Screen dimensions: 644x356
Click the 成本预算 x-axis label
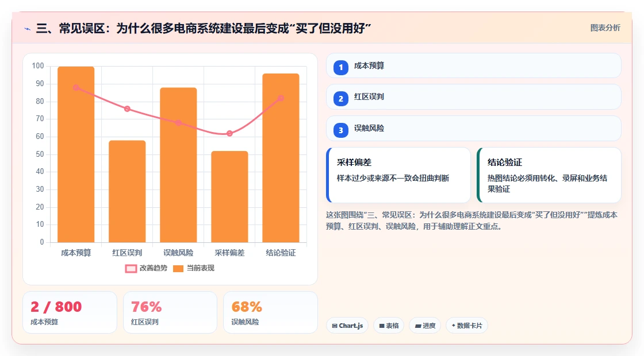76,253
